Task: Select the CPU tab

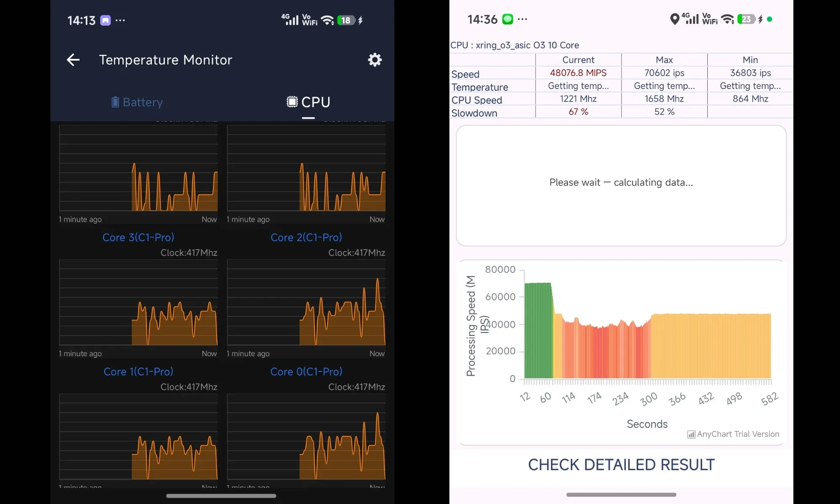Action: click(x=308, y=102)
